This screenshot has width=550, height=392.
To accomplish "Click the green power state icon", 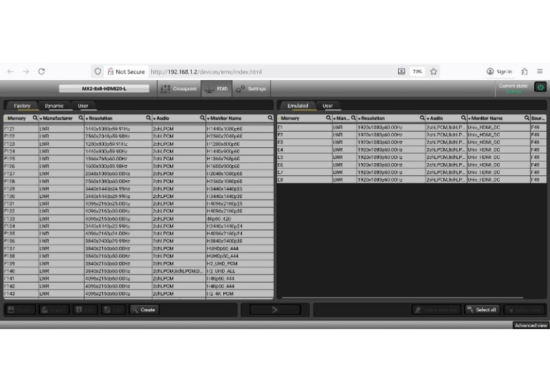I will (540, 87).
